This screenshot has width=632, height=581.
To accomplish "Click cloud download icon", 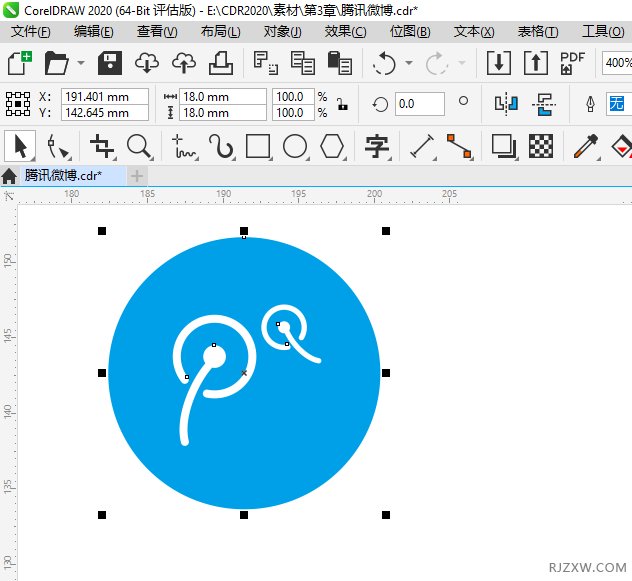I will [x=147, y=63].
